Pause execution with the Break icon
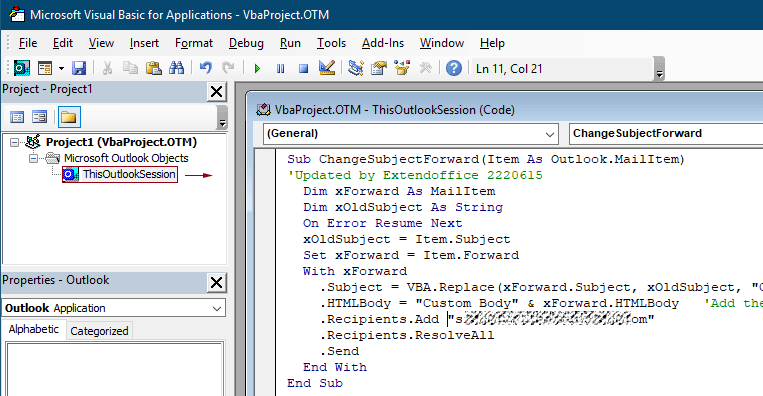Viewport: 763px width, 396px height. [x=280, y=69]
